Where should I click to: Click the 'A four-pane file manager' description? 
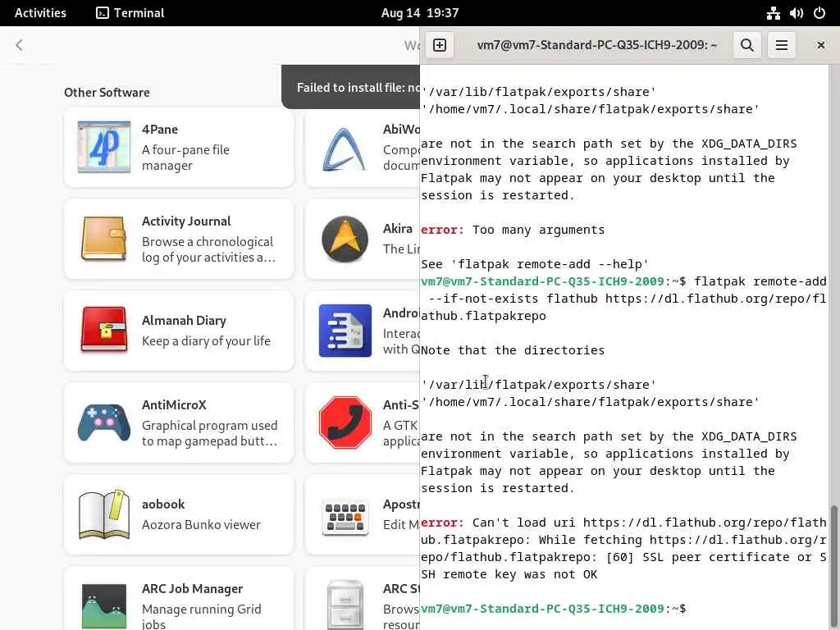(x=185, y=157)
